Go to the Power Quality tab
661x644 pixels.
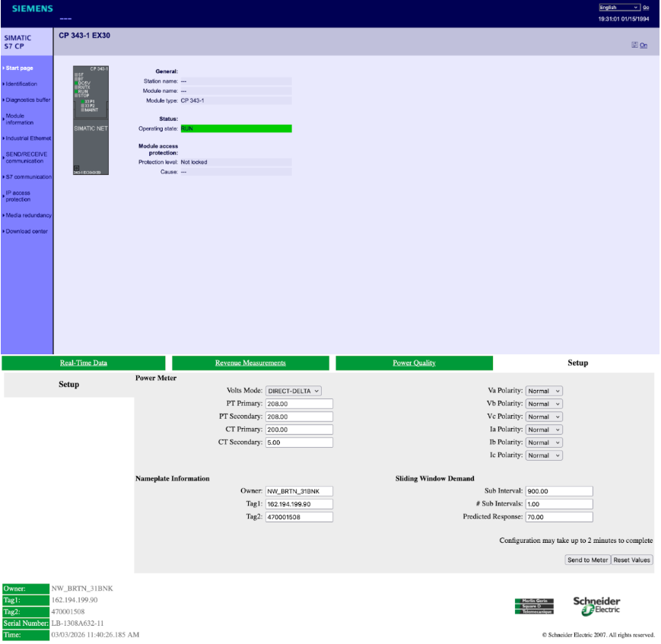tap(414, 363)
